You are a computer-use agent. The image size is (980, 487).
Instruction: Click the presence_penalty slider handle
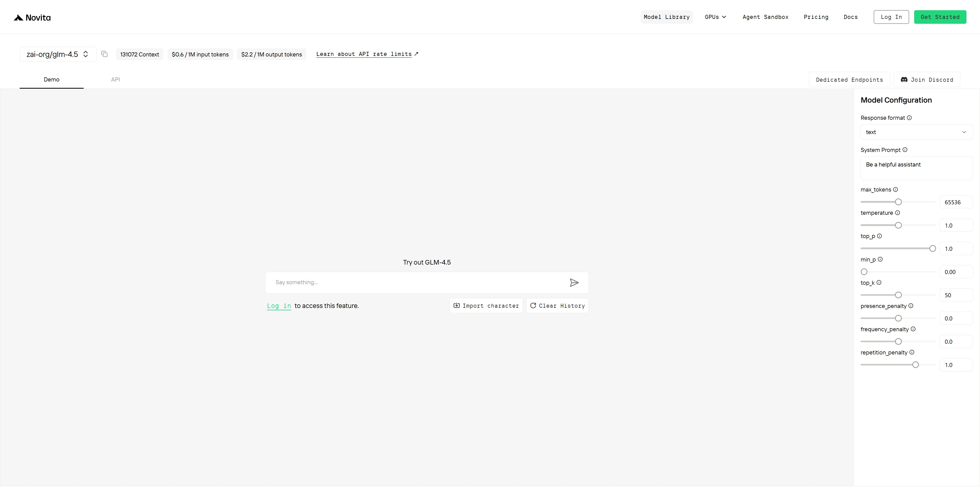tap(898, 318)
